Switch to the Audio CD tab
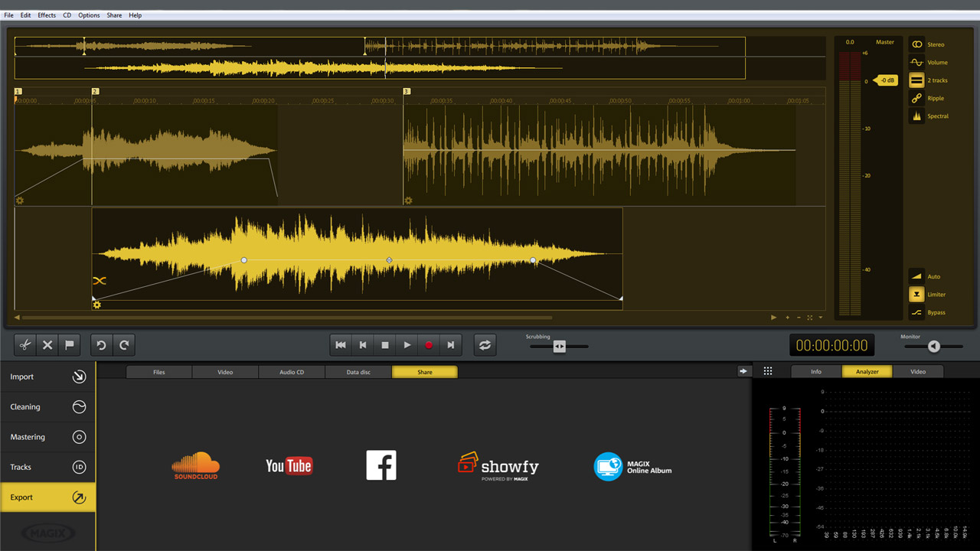 292,371
